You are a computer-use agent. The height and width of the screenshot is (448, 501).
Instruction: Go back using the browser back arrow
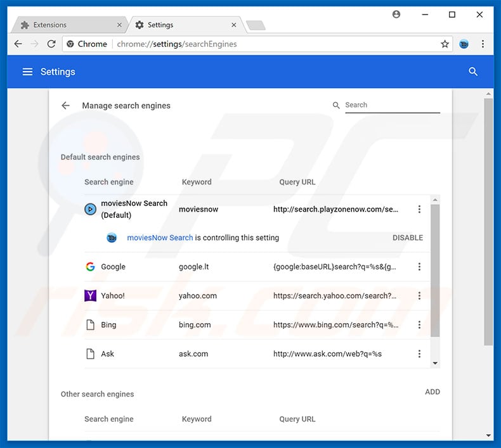coord(18,44)
